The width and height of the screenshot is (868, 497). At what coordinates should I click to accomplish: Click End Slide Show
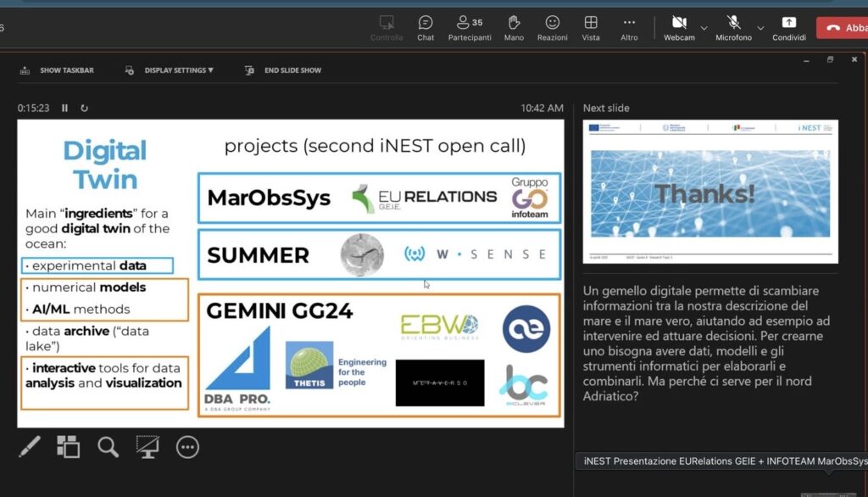pyautogui.click(x=283, y=70)
